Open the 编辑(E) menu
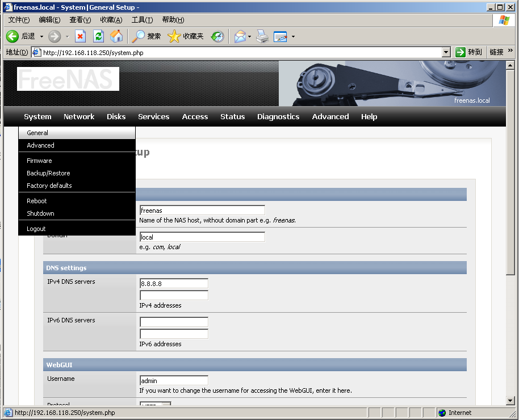The image size is (519, 420). pyautogui.click(x=49, y=20)
